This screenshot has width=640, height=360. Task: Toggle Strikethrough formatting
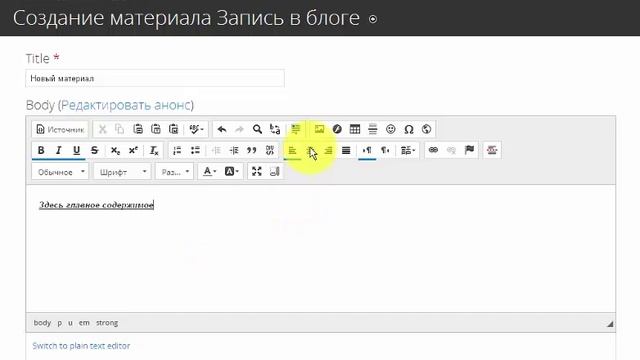(94, 150)
